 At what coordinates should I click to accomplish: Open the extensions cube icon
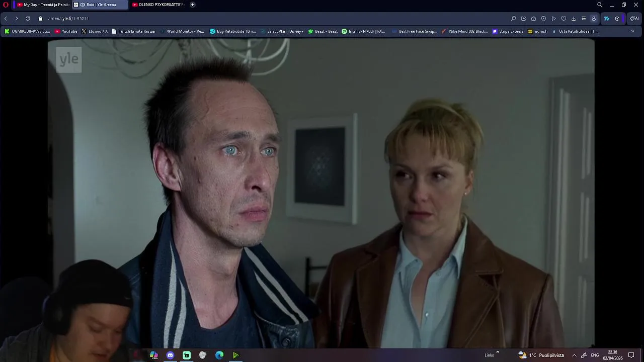(x=617, y=19)
